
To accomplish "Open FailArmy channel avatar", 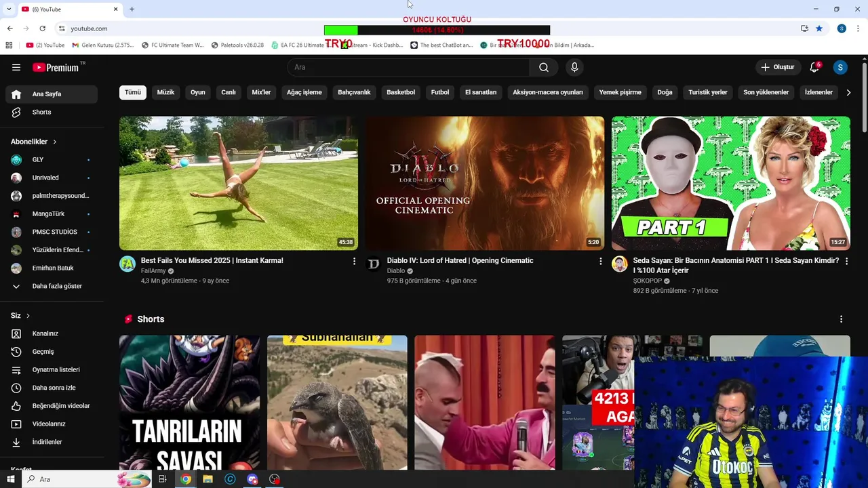I will 127,264.
